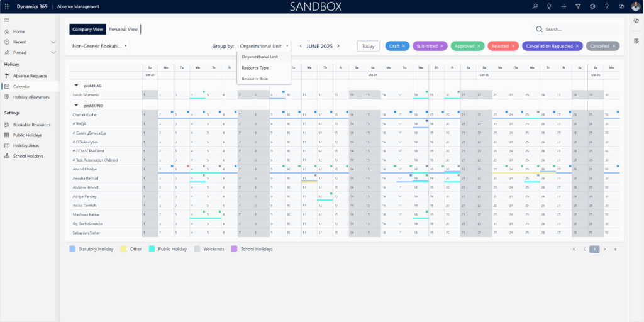The width and height of the screenshot is (644, 322).
Task: Open the user profile avatar
Action: (x=636, y=6)
